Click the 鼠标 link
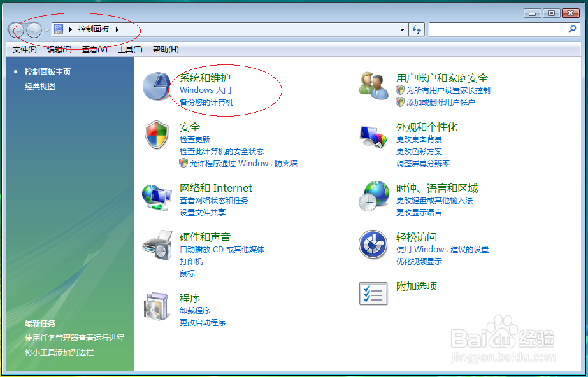The width and height of the screenshot is (588, 377). (187, 274)
